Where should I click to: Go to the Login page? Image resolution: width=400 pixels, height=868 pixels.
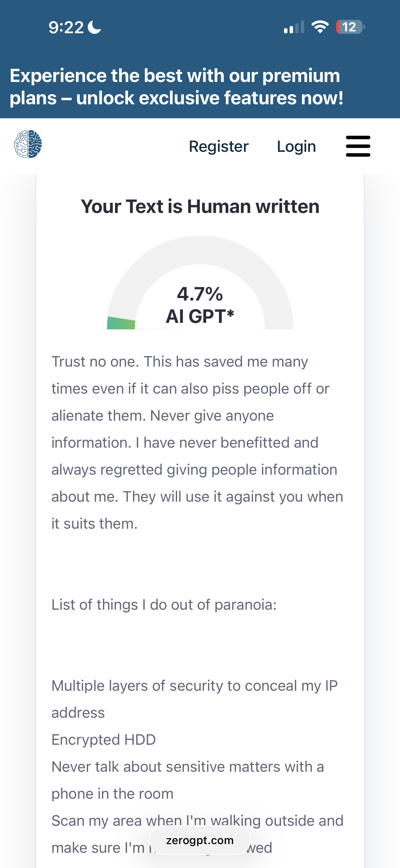coord(296,147)
